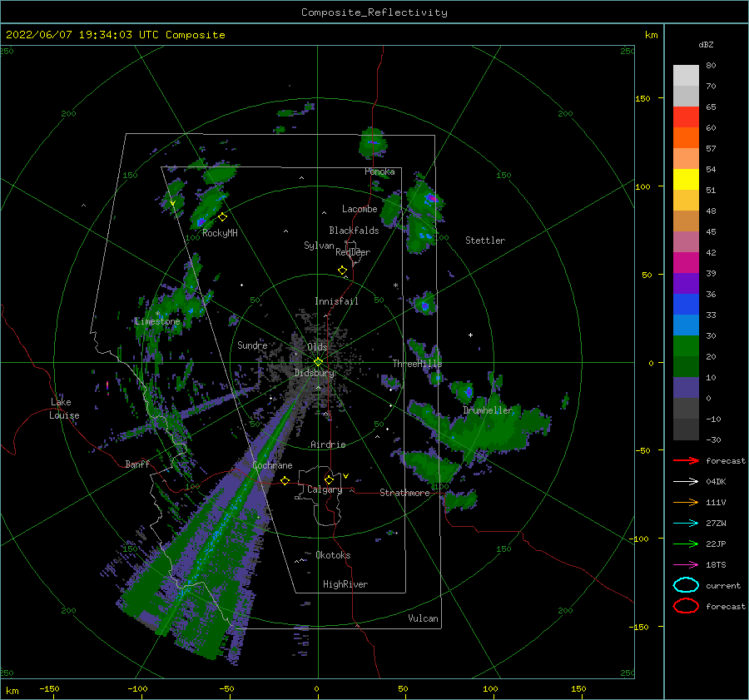
Task: Select the white 04DK arrow legend icon
Action: point(686,482)
